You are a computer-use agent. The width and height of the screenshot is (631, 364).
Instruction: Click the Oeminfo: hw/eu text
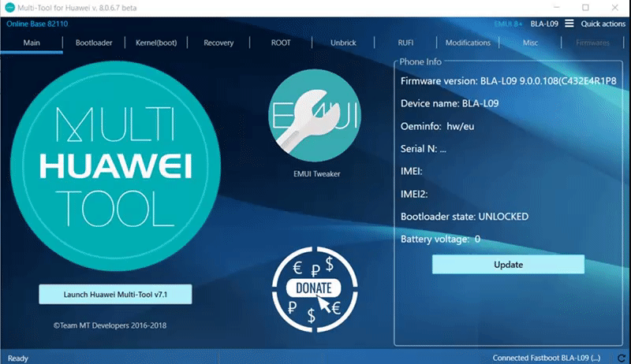point(437,127)
